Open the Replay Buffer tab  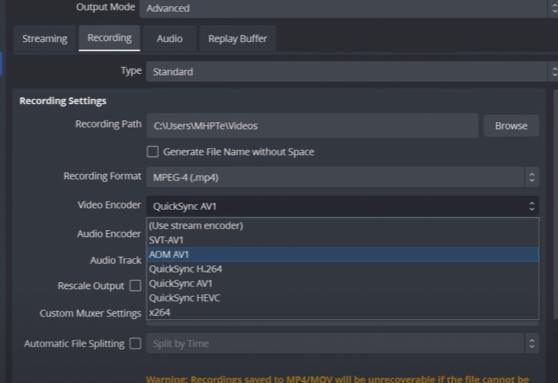[237, 38]
